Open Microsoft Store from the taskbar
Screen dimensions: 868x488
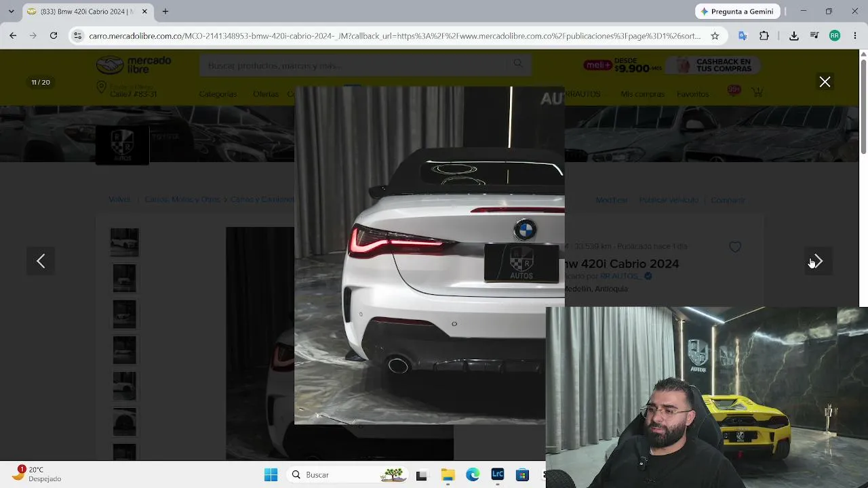click(522, 475)
